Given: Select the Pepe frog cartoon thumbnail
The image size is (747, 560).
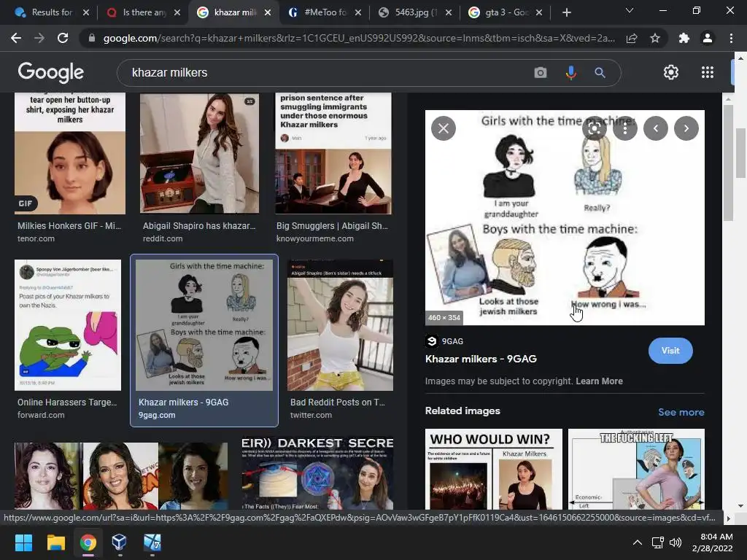Looking at the screenshot, I should click(x=68, y=324).
